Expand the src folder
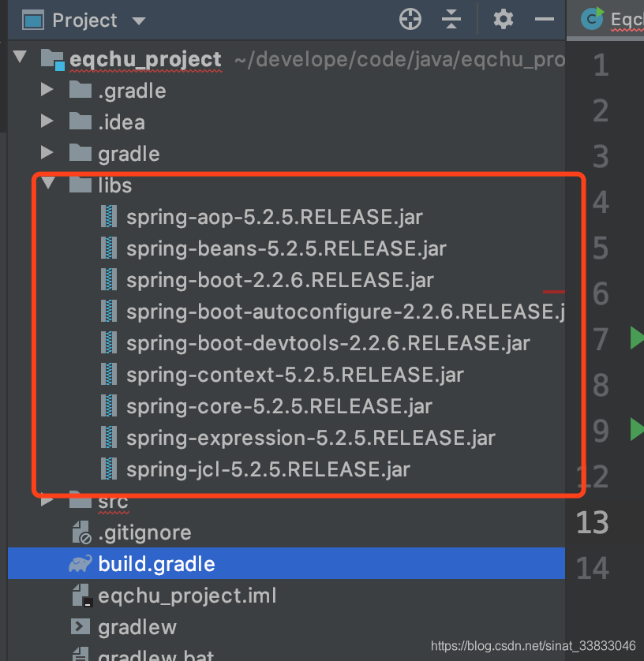Image resolution: width=644 pixels, height=661 pixels. click(x=47, y=501)
